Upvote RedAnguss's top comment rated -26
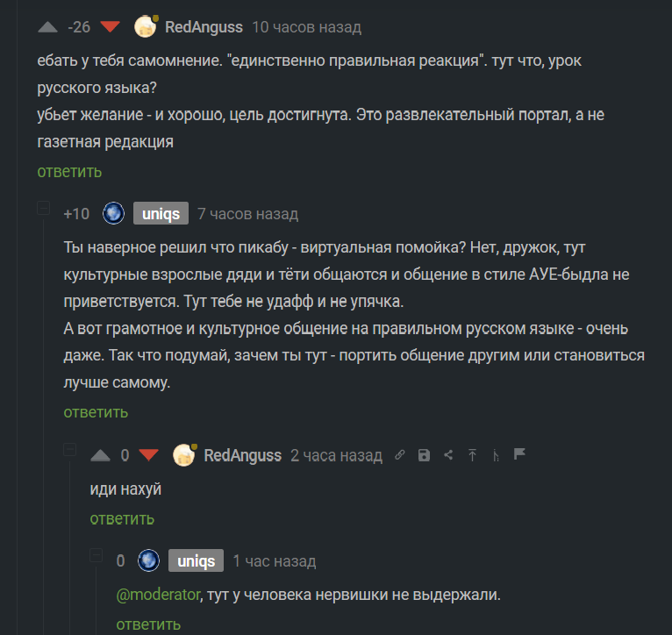Image resolution: width=672 pixels, height=635 pixels. [48, 27]
